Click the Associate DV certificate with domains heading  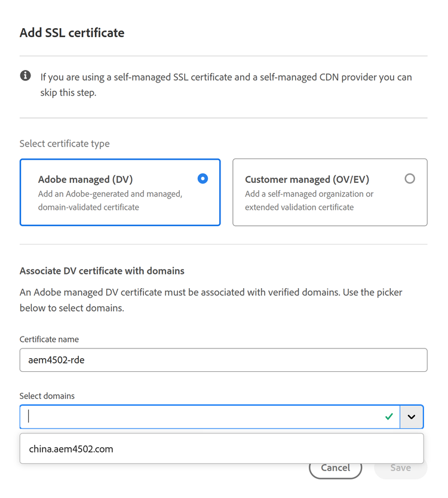(102, 271)
